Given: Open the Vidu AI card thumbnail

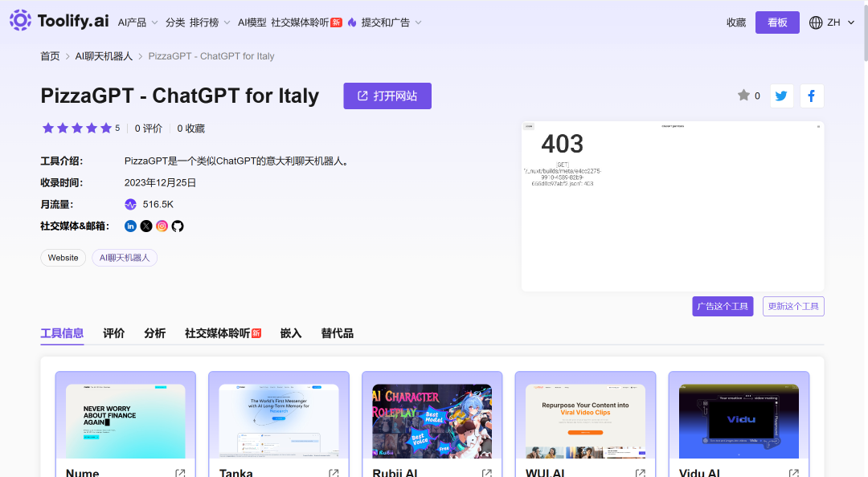Looking at the screenshot, I should click(x=739, y=421).
